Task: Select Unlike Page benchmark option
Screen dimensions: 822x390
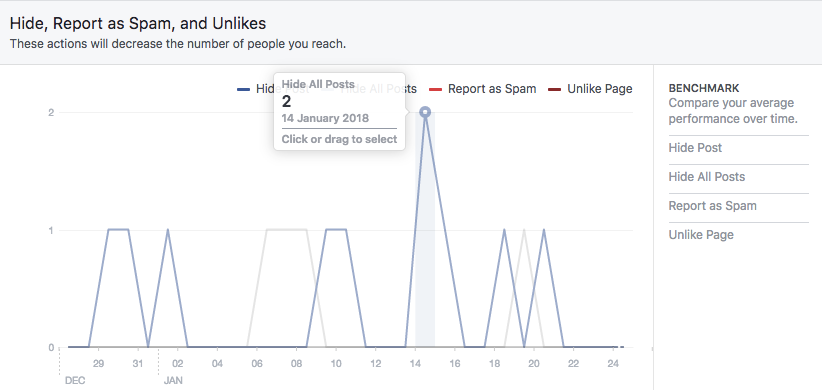Action: click(701, 234)
